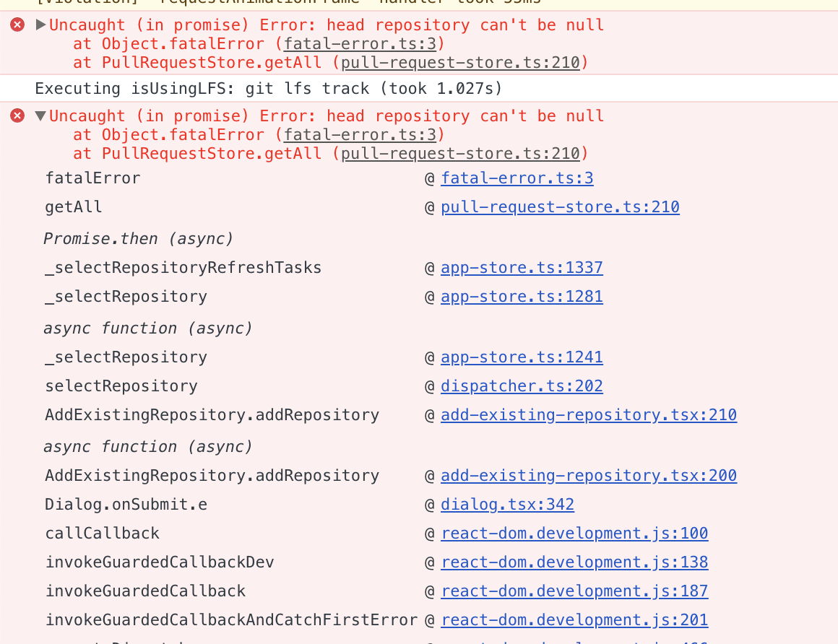Click first 'async function (async)' row
The width and height of the screenshot is (838, 644).
(147, 328)
